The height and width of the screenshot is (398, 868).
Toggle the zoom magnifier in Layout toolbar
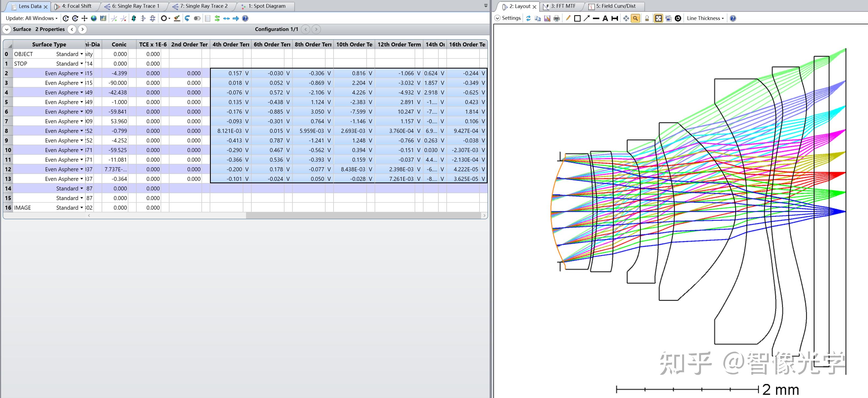point(635,18)
